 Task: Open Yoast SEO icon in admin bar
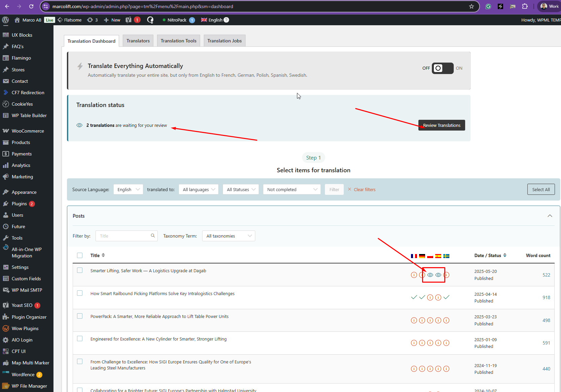(x=128, y=20)
